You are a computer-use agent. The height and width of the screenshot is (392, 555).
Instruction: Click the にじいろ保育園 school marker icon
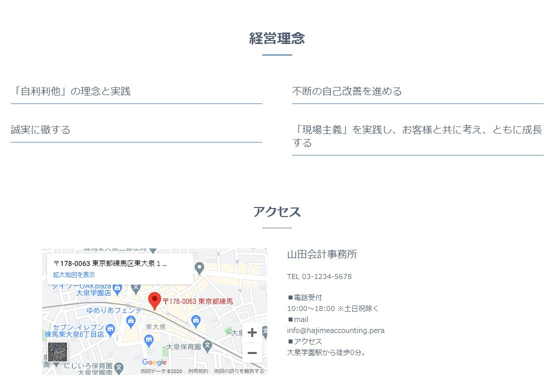(119, 368)
